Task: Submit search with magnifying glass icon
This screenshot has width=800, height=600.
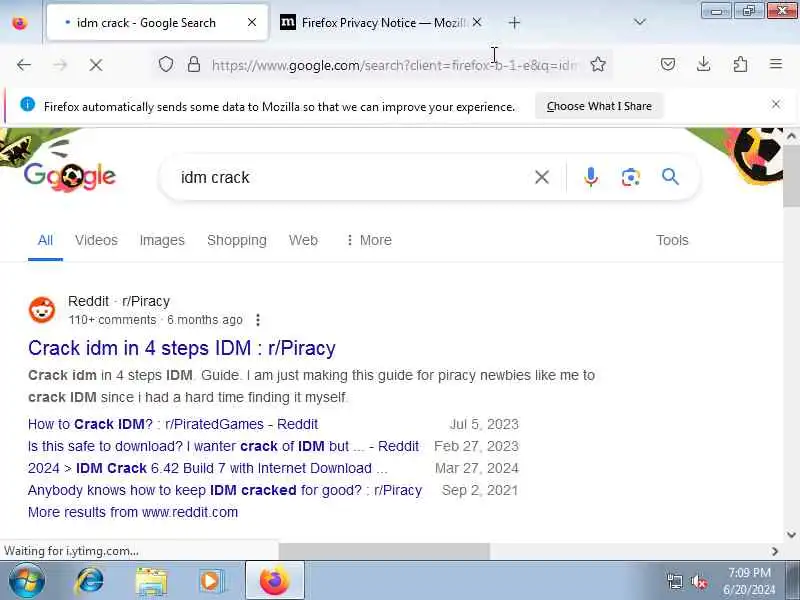Action: (x=670, y=177)
